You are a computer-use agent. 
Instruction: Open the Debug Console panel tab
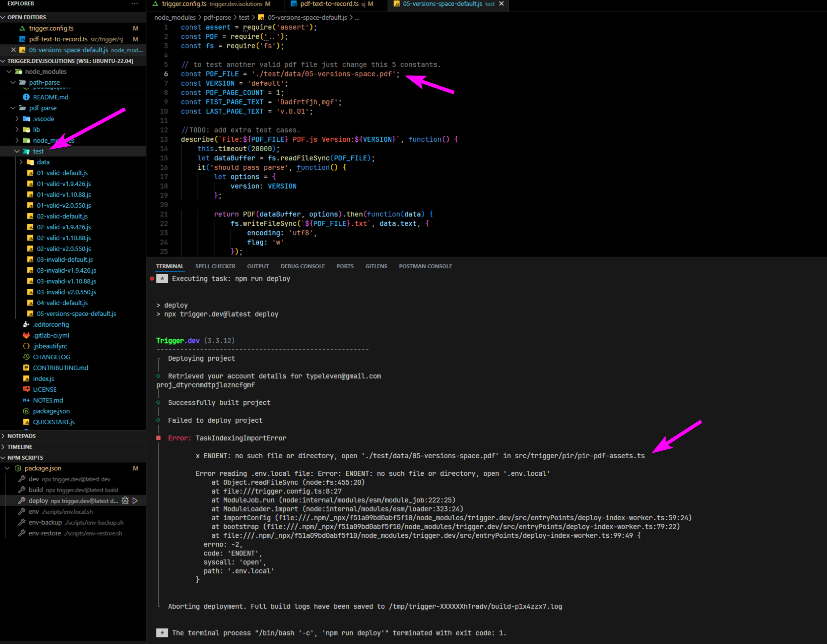point(303,266)
